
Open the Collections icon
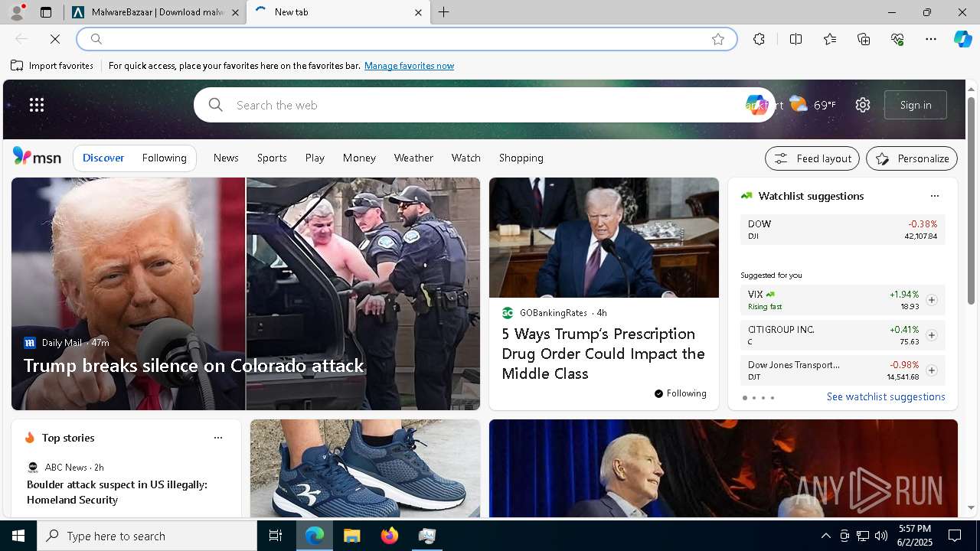[x=864, y=39]
